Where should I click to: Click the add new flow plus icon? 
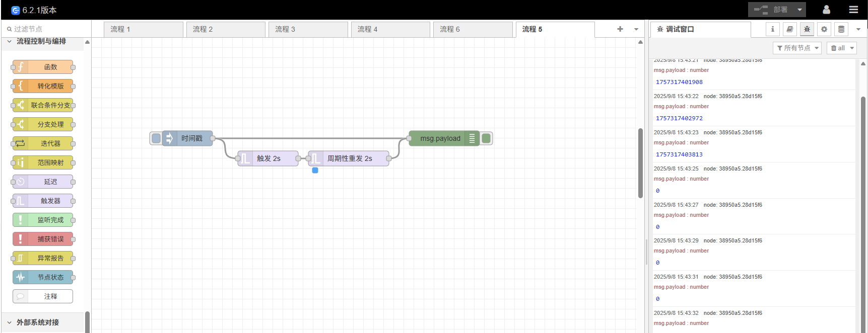pos(620,29)
